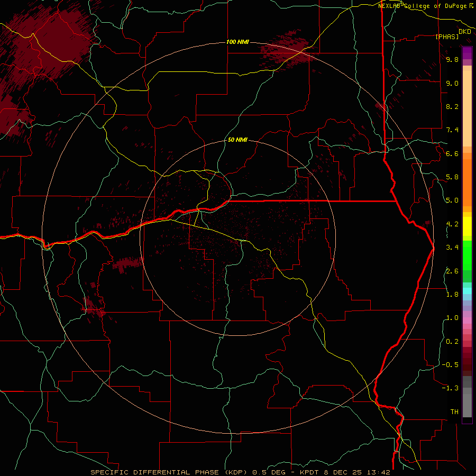Pick the 4.2 scale value

pyautogui.click(x=452, y=224)
